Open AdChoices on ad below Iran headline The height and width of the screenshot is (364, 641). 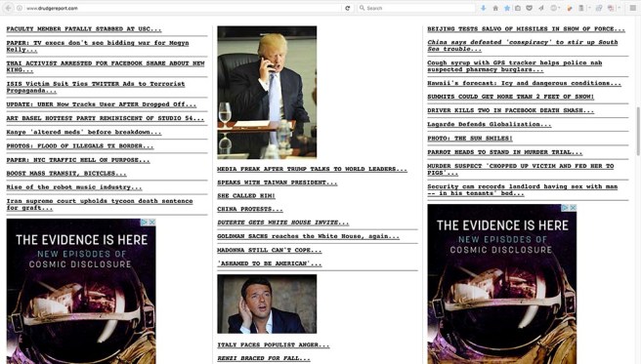pos(145,222)
